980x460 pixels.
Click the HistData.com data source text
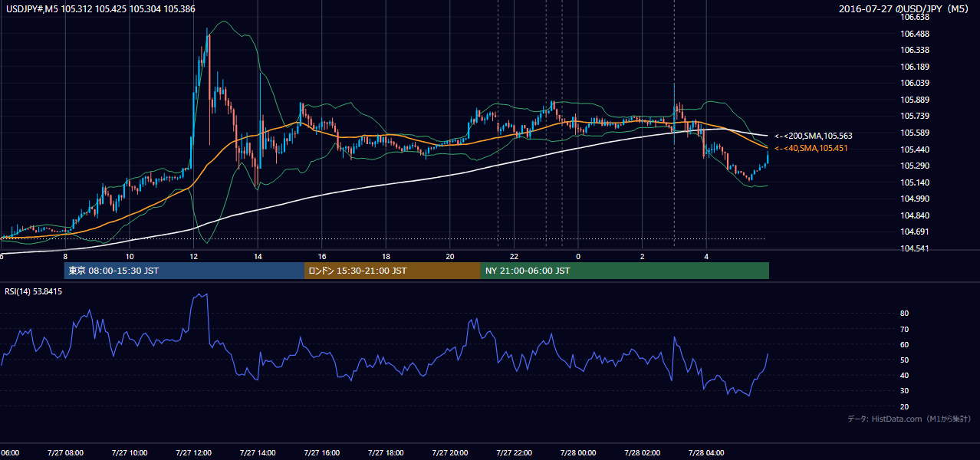[909, 419]
